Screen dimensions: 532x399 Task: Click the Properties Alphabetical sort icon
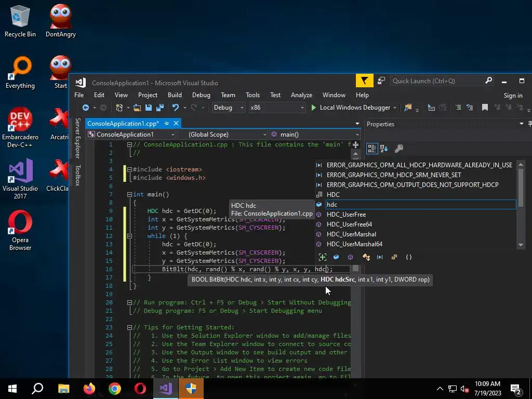point(384,148)
